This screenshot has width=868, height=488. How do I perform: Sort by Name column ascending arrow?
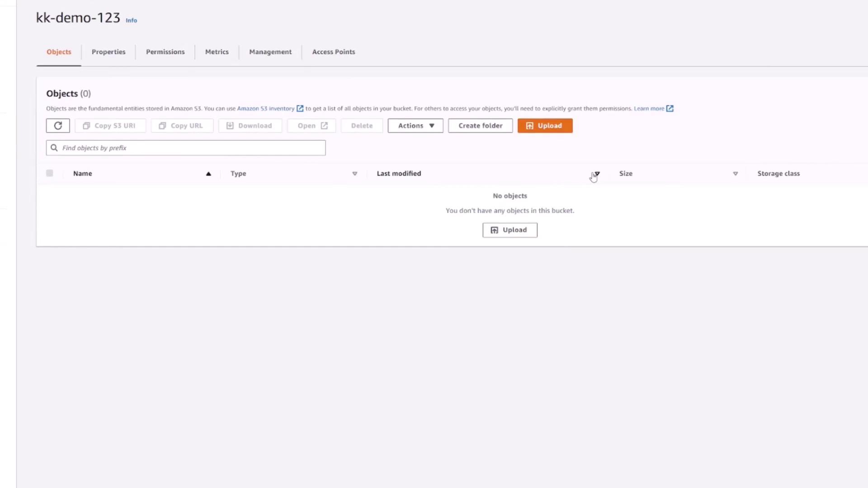(208, 174)
